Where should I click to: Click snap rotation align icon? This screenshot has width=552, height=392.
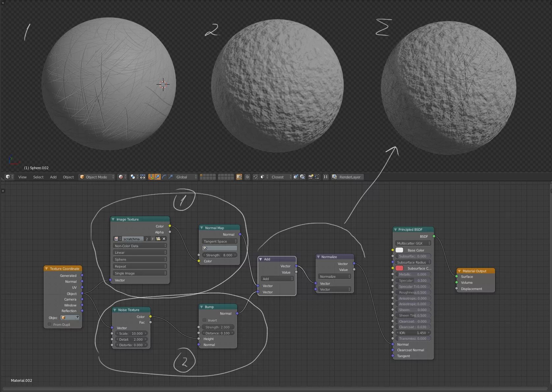pos(296,177)
